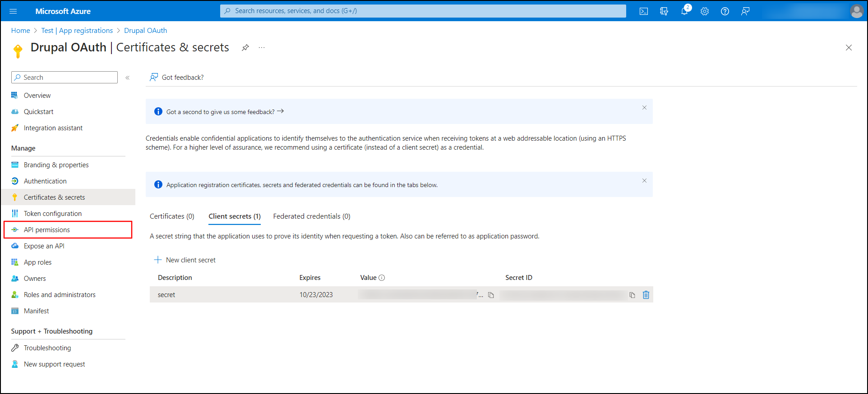Screen dimensions: 868x394
Task: Open the more options ellipsis by title
Action: coord(262,48)
